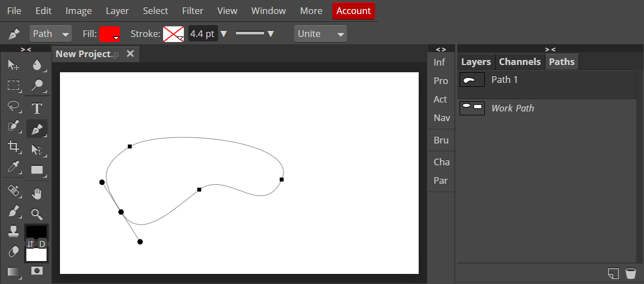Open the Unite path operation dropdown

321,34
